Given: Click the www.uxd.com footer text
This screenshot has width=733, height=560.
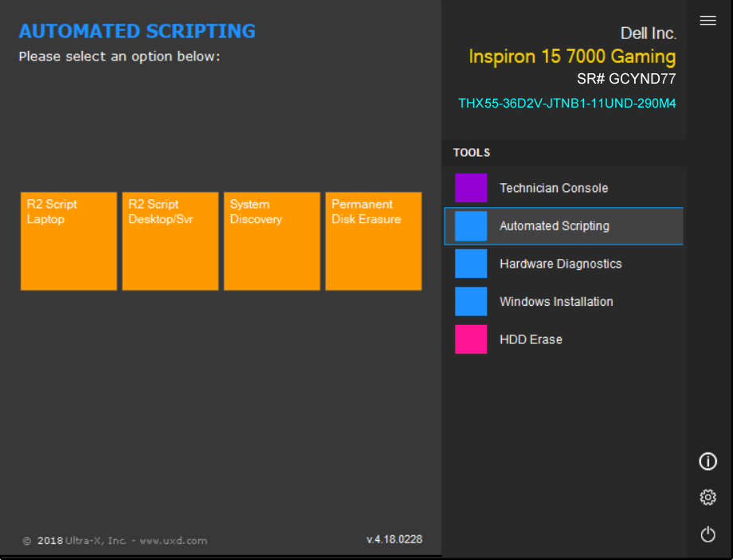Looking at the screenshot, I should click(174, 541).
